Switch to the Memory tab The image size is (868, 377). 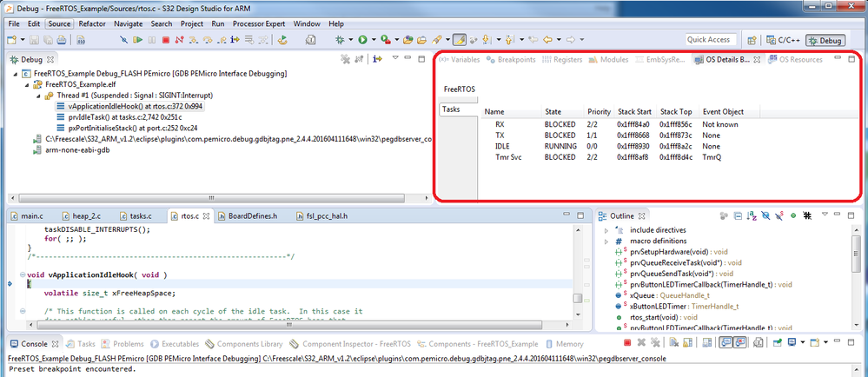tap(565, 344)
